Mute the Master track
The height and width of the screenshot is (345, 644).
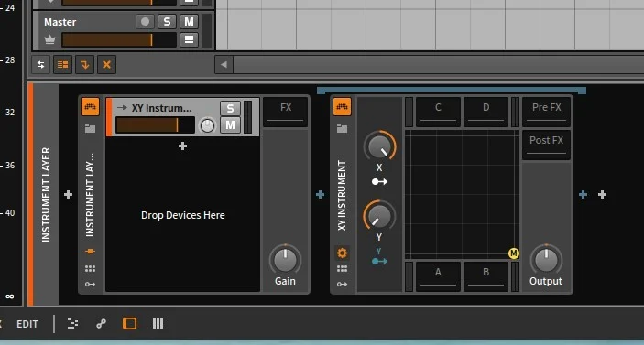point(189,22)
